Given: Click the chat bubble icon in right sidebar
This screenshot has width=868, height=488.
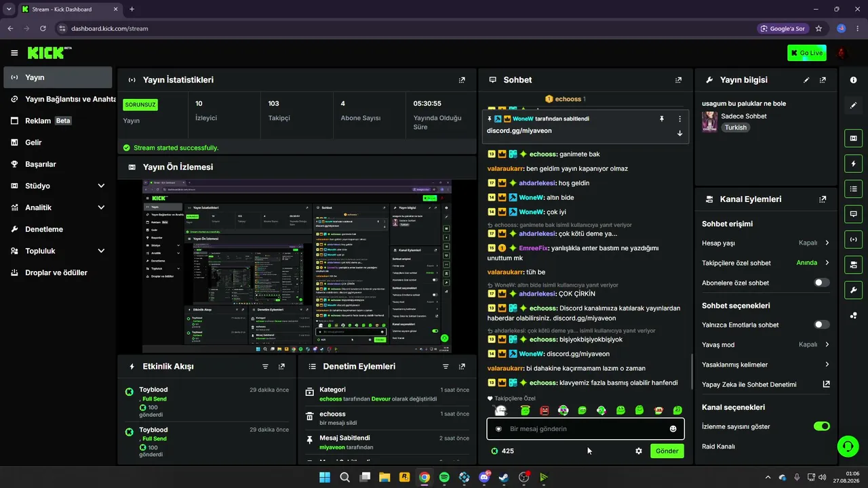Looking at the screenshot, I should (853, 214).
